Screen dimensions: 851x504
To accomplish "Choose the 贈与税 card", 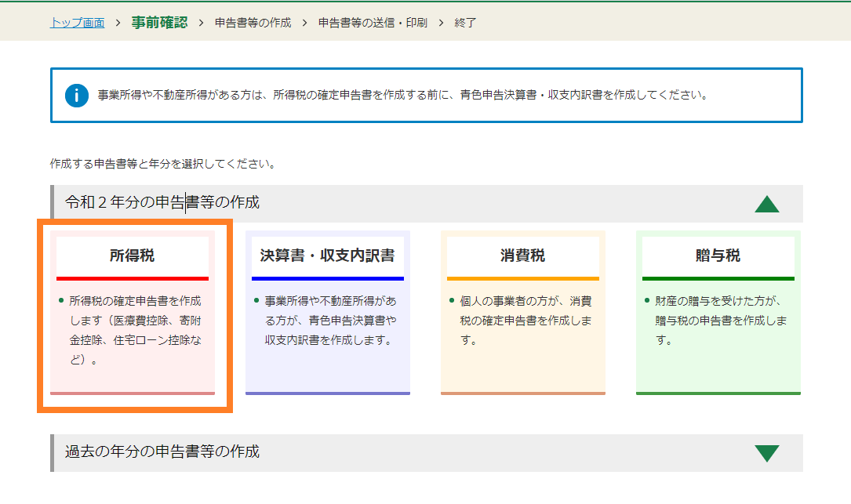I will (718, 313).
